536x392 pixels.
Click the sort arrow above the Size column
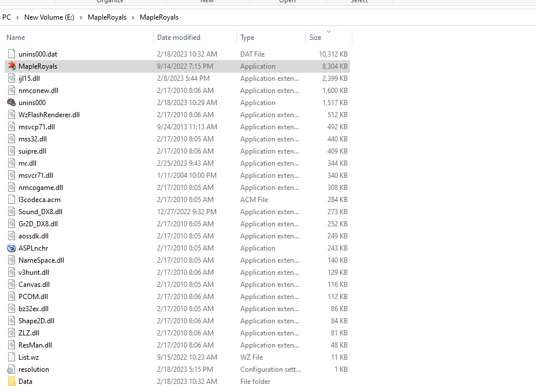click(329, 32)
